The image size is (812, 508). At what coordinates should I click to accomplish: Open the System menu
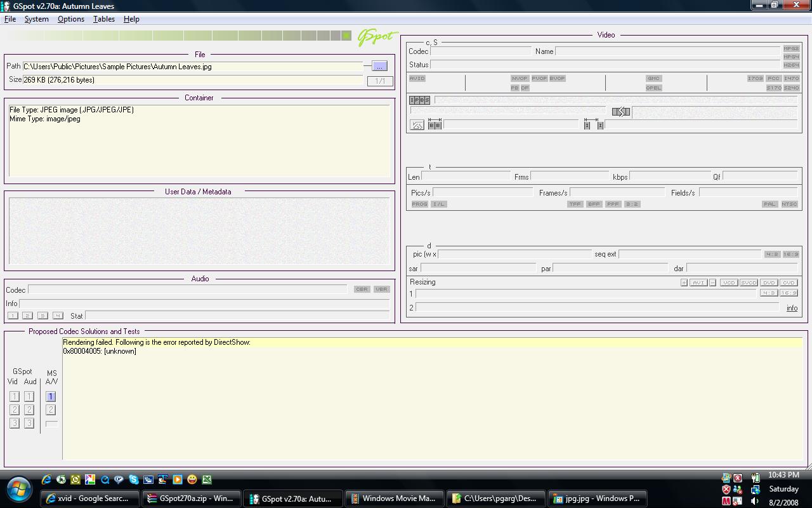point(37,19)
